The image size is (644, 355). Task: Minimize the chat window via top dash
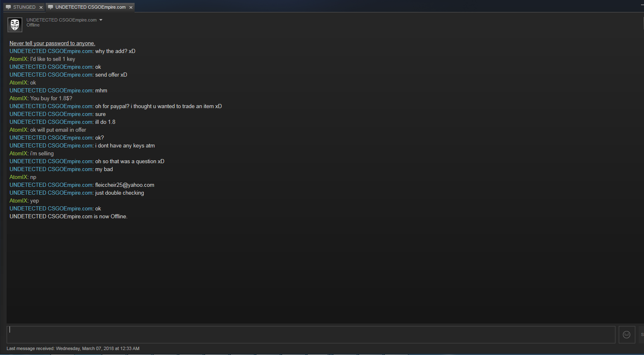pos(642,5)
